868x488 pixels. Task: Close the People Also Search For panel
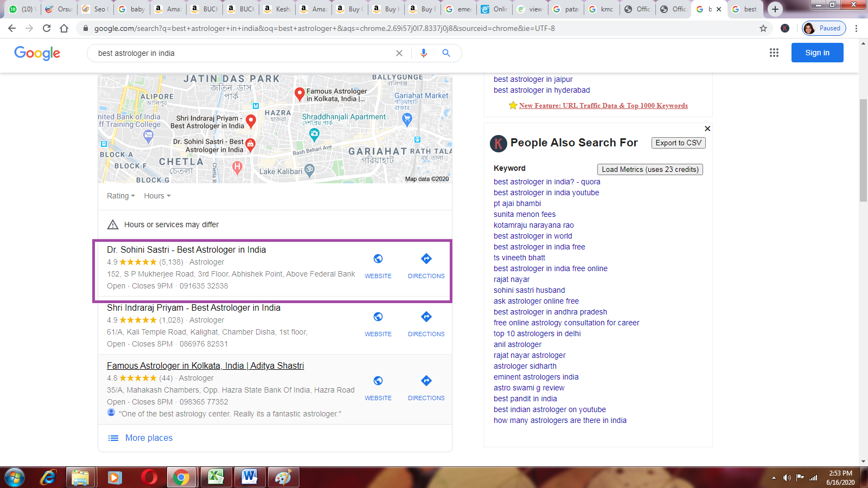[707, 129]
